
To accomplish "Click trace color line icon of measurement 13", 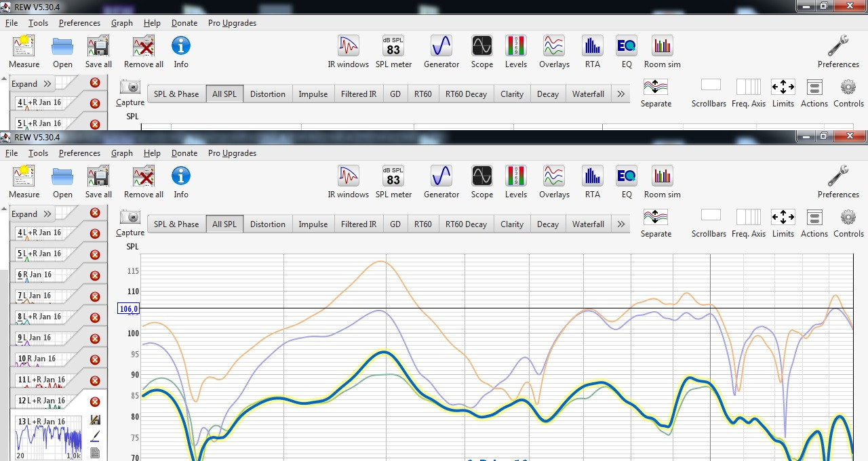I will [x=95, y=436].
